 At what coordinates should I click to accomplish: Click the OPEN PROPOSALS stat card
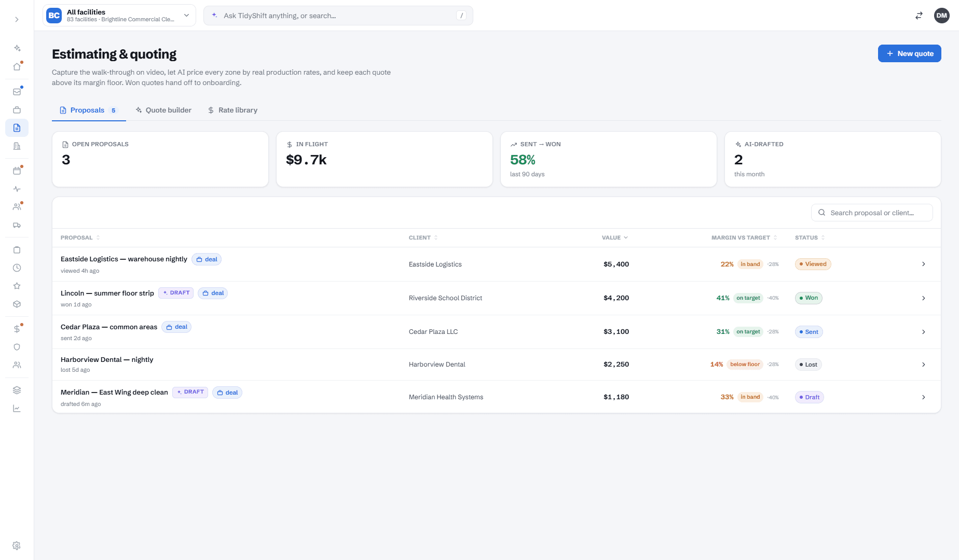pos(160,159)
